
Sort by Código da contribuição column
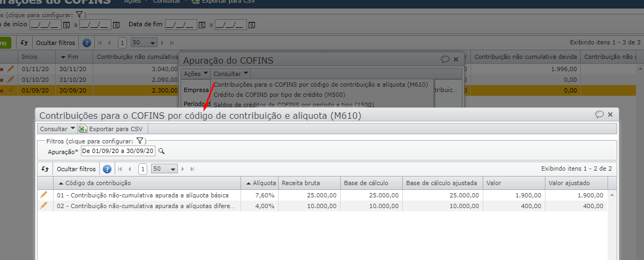147,183
